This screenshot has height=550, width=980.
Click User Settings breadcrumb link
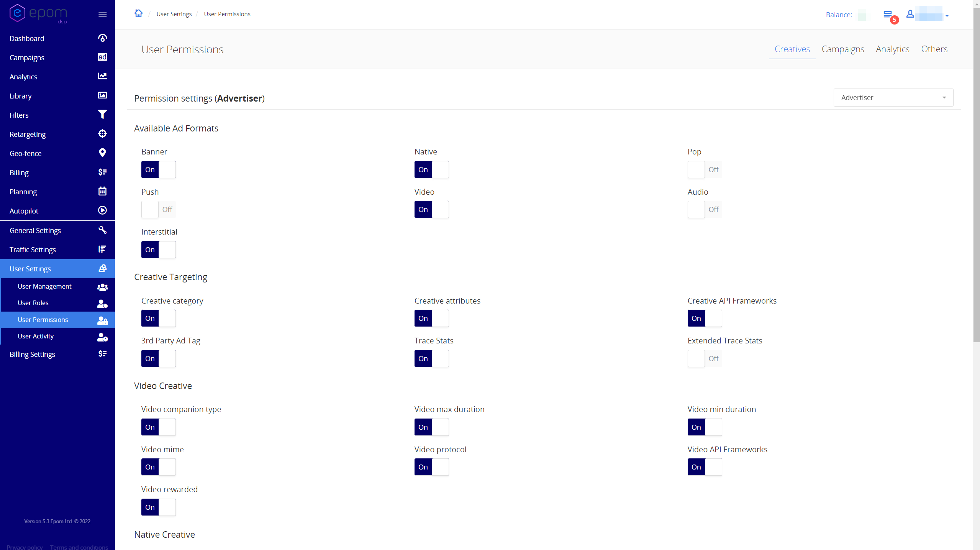tap(174, 14)
